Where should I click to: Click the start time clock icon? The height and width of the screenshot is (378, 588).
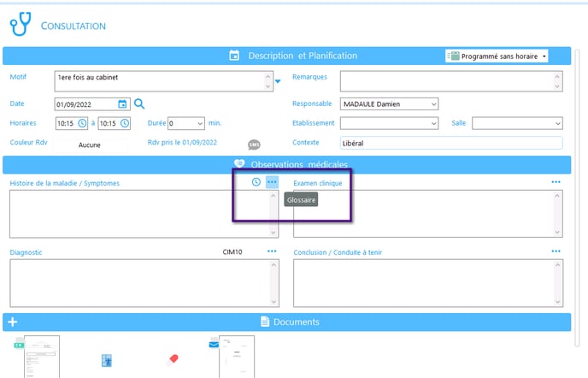tap(83, 123)
